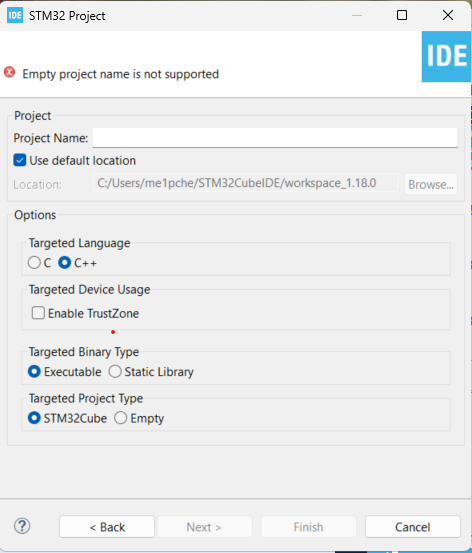Screen dimensions: 472x553
Task: Click the Project Name text field
Action: click(x=275, y=138)
